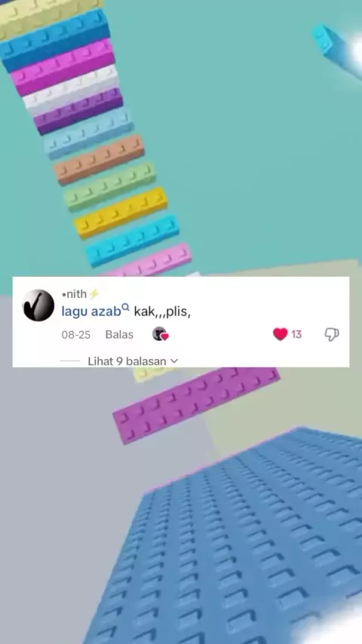Open the commenter's round profile avatar
The height and width of the screenshot is (644, 362).
pos(38,305)
